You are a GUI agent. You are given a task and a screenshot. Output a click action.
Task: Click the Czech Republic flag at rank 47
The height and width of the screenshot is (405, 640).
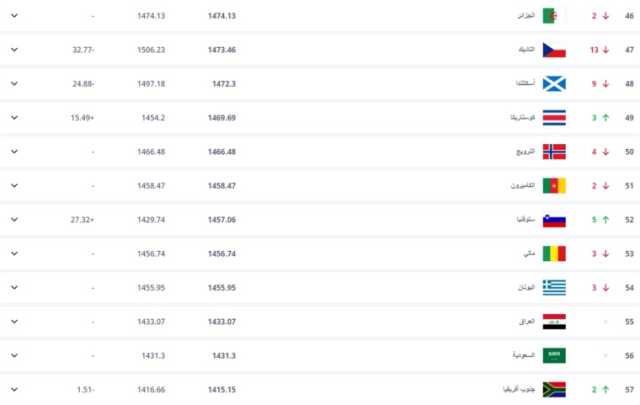coord(554,50)
